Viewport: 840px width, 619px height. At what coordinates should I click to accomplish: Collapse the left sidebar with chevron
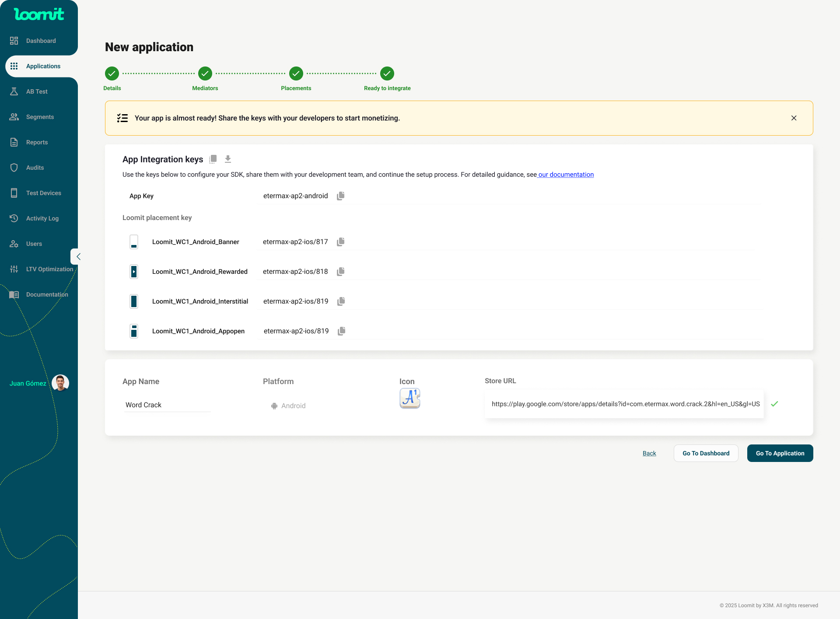point(78,257)
